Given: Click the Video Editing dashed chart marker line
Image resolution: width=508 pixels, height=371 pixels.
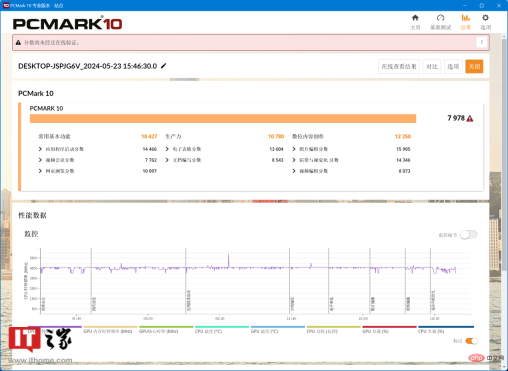Looking at the screenshot, I should 406,281.
